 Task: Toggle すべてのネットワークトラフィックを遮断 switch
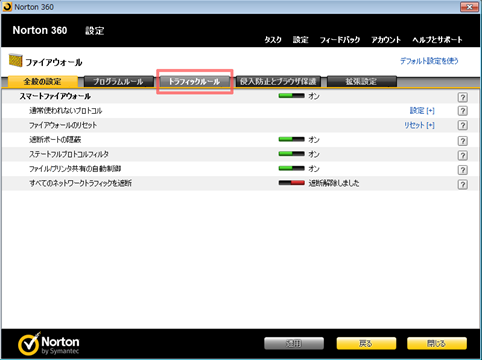coord(291,183)
